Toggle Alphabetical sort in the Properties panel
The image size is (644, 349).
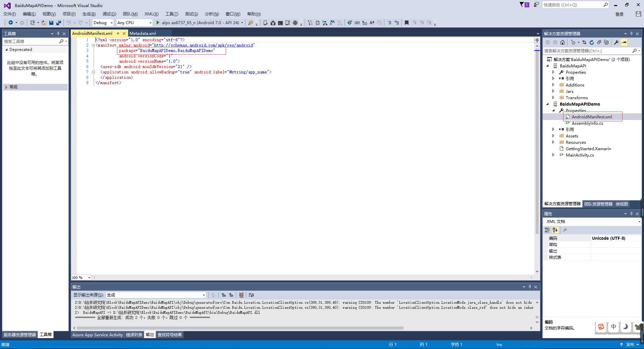[x=555, y=230]
